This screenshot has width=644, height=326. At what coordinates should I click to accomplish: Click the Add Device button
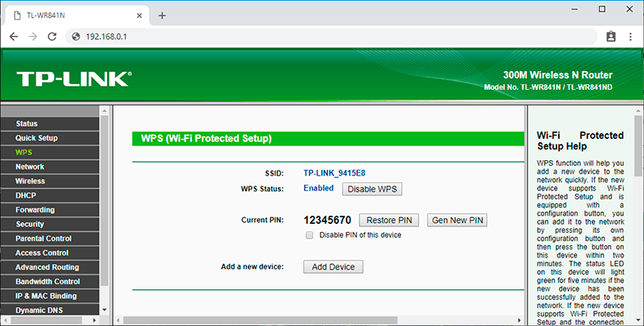(x=333, y=267)
